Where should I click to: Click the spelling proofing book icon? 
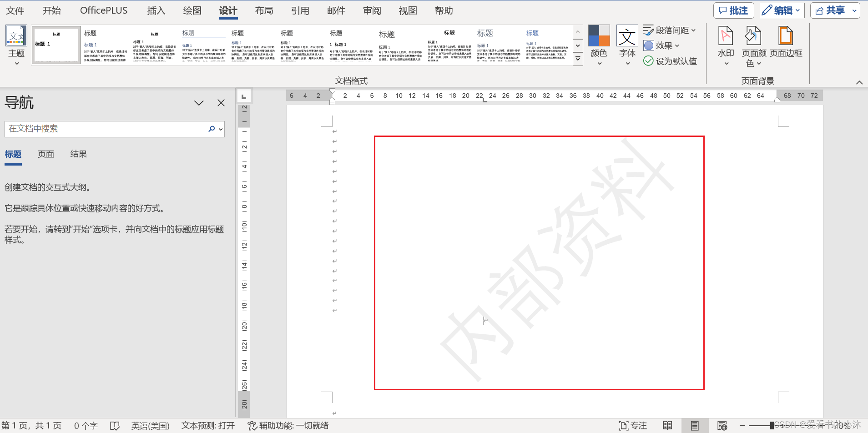(x=115, y=426)
